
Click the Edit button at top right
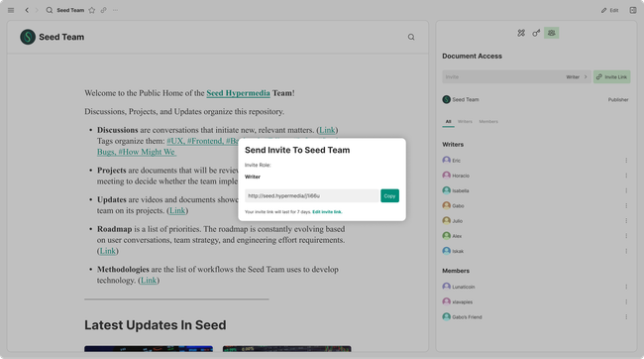click(x=610, y=10)
